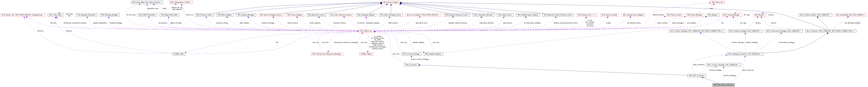Open the TAO_Valuetype_Adapter class node
868x87 pixels.
point(366,15)
